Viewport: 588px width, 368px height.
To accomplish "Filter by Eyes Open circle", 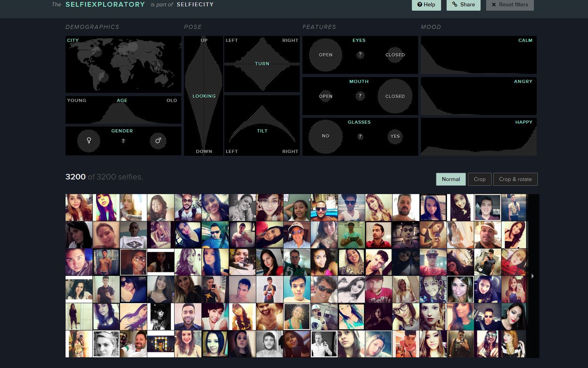I will [x=325, y=55].
